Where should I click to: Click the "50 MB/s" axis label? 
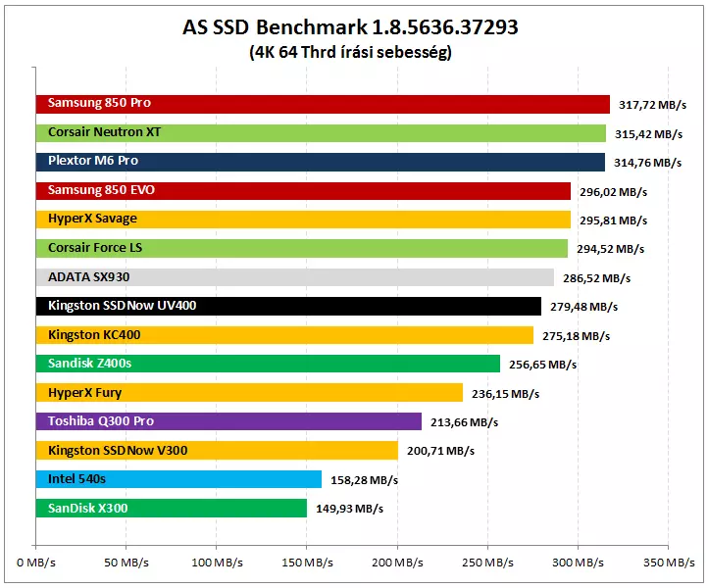(x=126, y=563)
